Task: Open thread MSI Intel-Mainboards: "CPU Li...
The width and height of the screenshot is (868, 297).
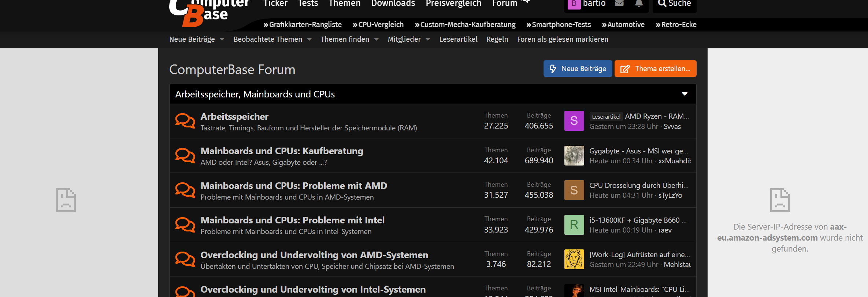Action: [639, 289]
